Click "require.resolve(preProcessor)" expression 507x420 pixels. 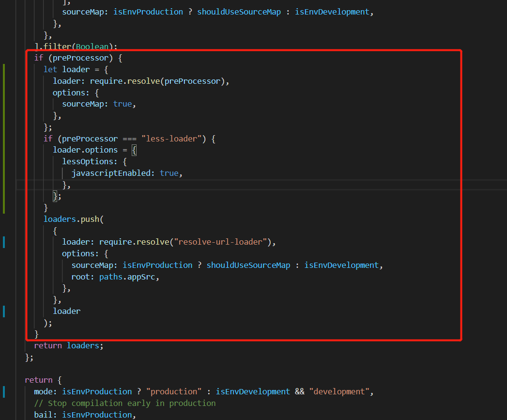157,81
